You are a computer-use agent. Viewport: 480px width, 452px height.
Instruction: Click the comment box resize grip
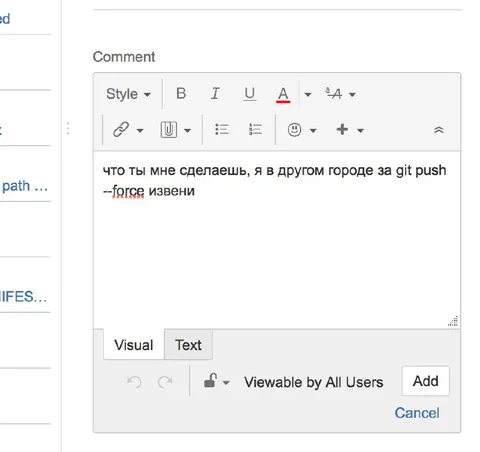[453, 321]
